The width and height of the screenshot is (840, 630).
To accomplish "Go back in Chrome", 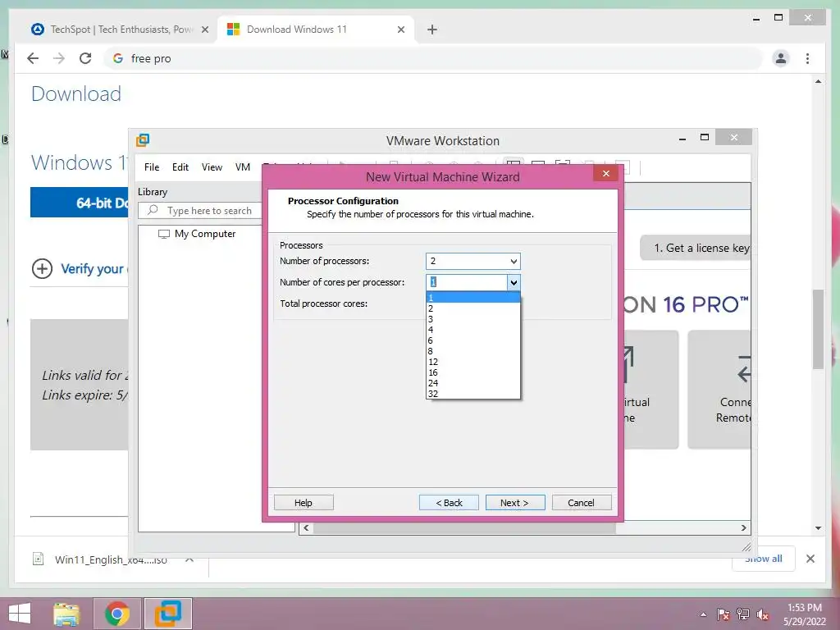I will tap(33, 58).
